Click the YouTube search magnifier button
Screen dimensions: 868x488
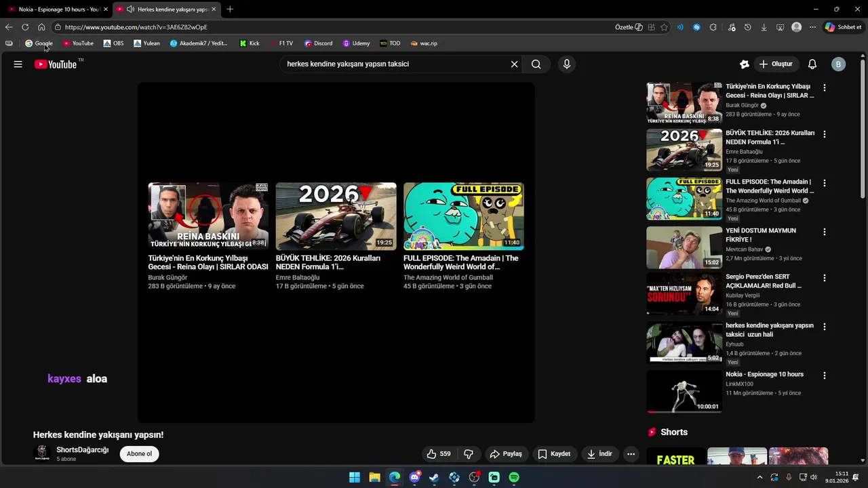(x=536, y=64)
